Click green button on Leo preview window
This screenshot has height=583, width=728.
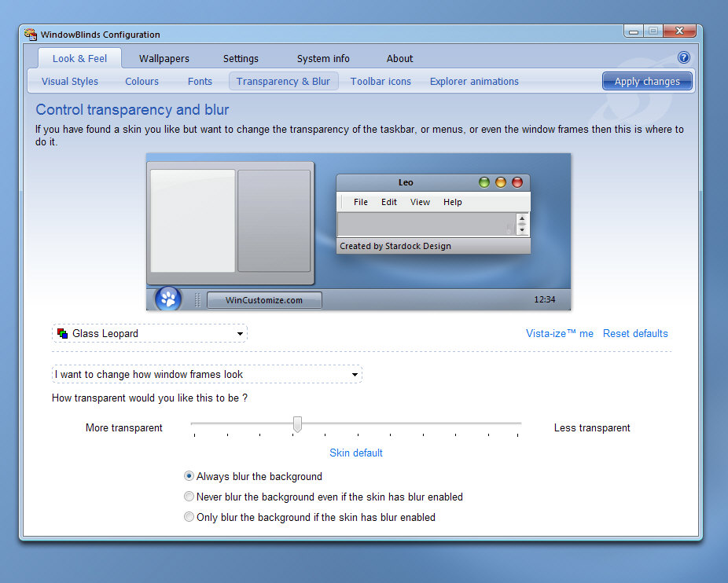coord(484,182)
